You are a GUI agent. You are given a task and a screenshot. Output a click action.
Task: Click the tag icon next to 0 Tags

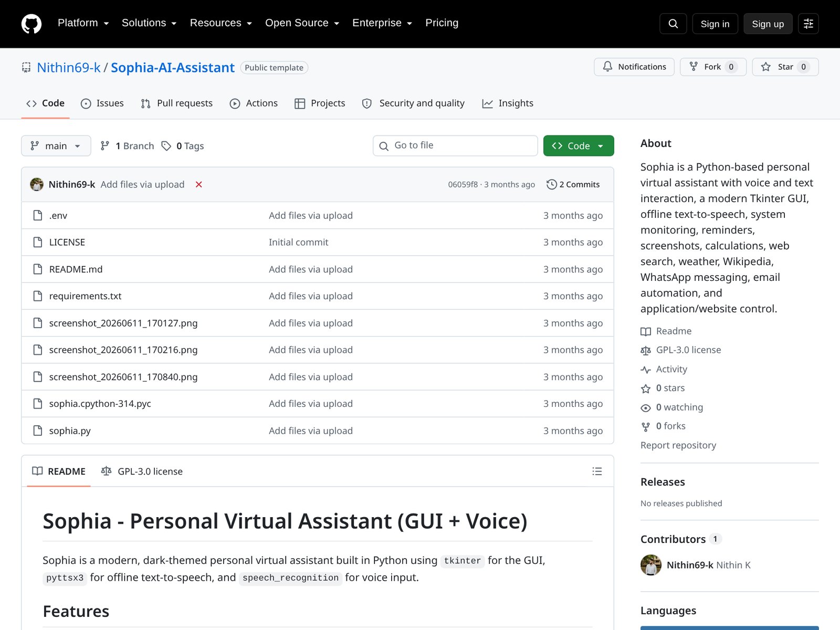pyautogui.click(x=166, y=146)
